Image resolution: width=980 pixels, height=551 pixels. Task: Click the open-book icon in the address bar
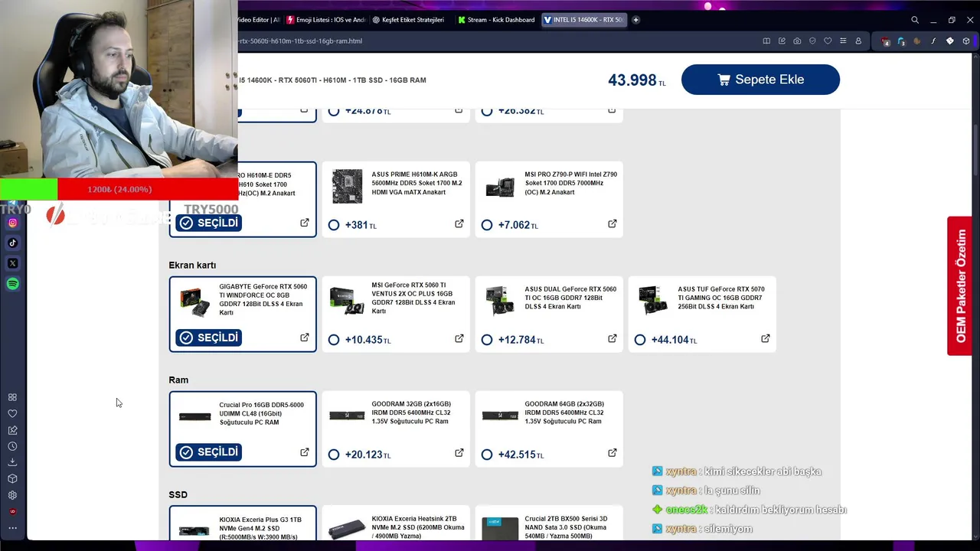(766, 41)
